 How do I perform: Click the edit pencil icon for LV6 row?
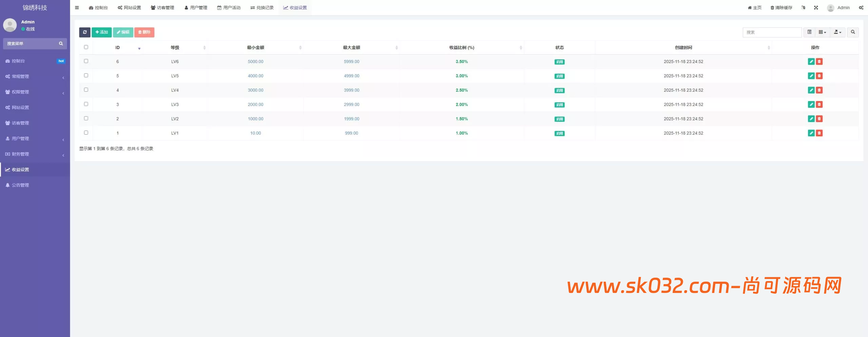point(811,61)
